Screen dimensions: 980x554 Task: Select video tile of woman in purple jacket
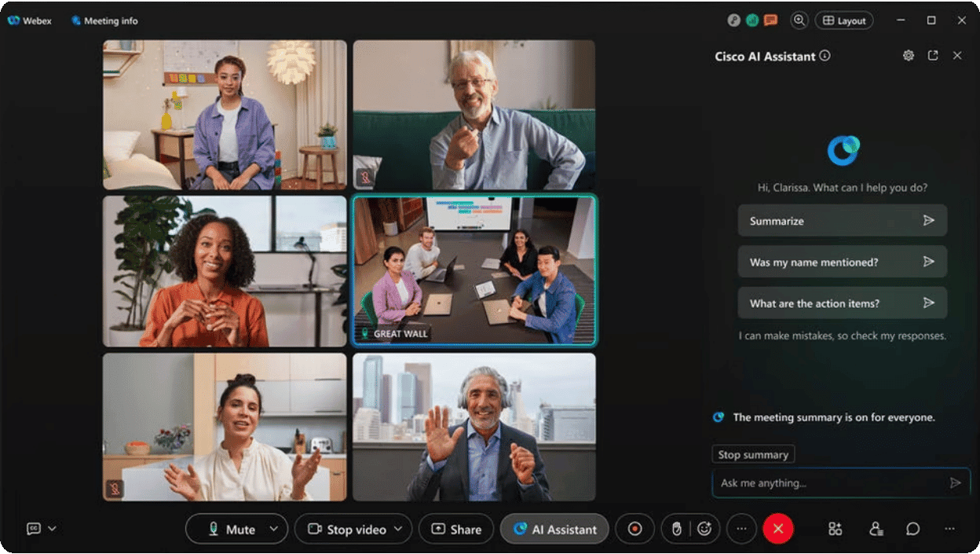point(225,115)
